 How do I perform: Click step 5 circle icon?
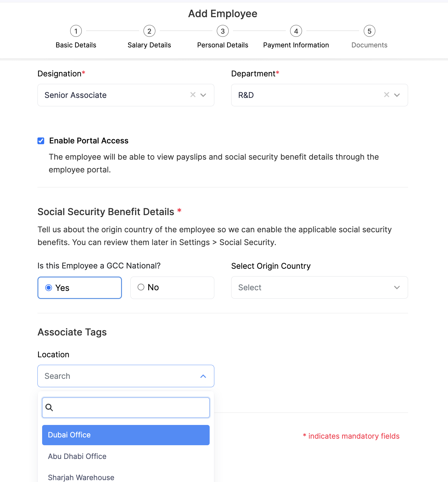(369, 31)
